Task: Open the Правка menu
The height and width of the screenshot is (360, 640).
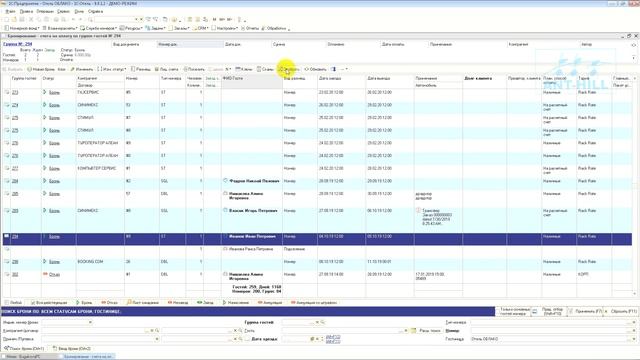Action: point(26,11)
